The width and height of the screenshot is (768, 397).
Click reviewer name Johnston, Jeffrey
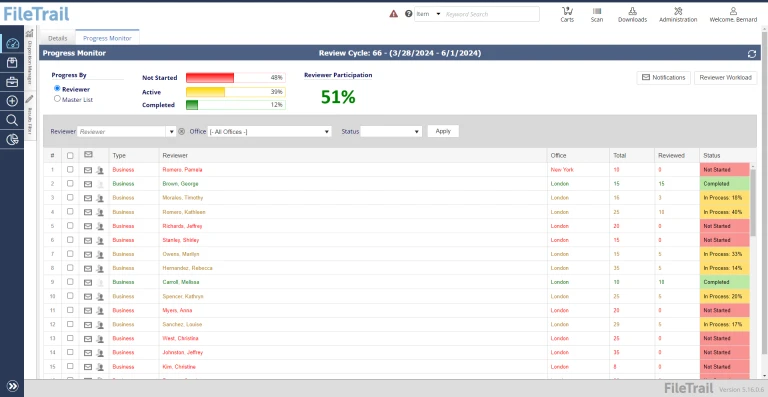[x=183, y=352]
